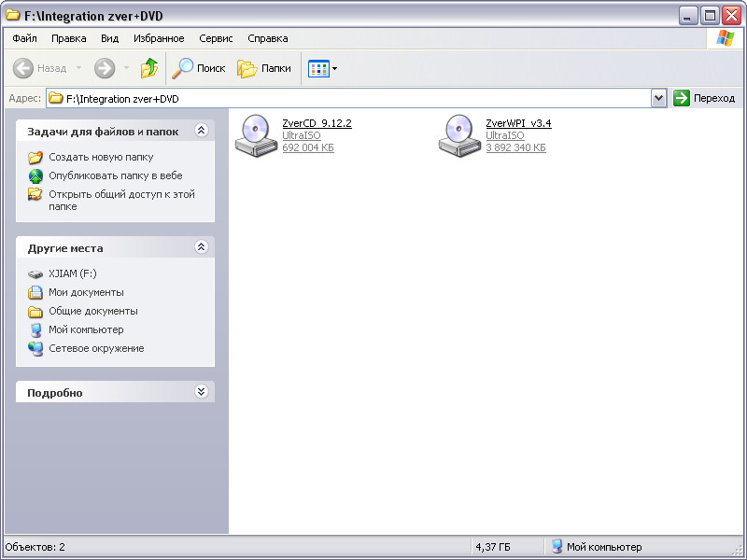
Task: Expand the address bar dropdown
Action: click(658, 99)
